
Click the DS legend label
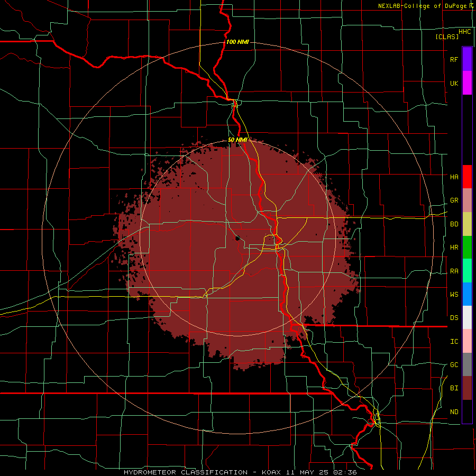click(454, 317)
